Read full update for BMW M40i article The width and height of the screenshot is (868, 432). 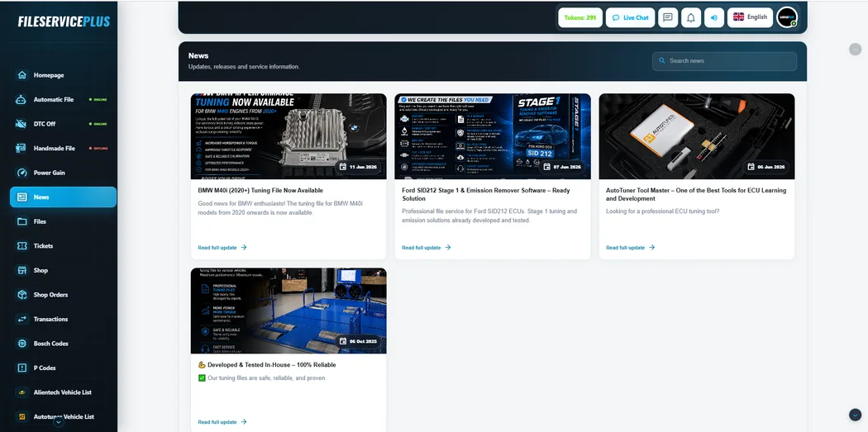click(222, 248)
